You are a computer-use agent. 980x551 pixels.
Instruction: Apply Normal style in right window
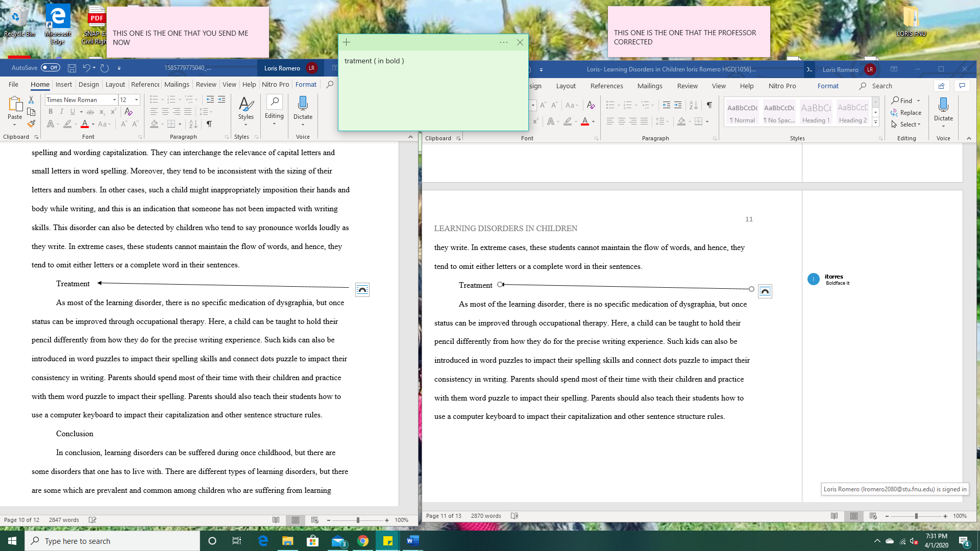[742, 113]
